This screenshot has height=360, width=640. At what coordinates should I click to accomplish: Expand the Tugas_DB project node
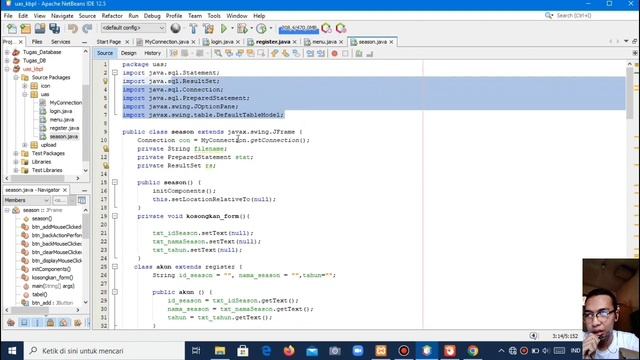coord(7,60)
